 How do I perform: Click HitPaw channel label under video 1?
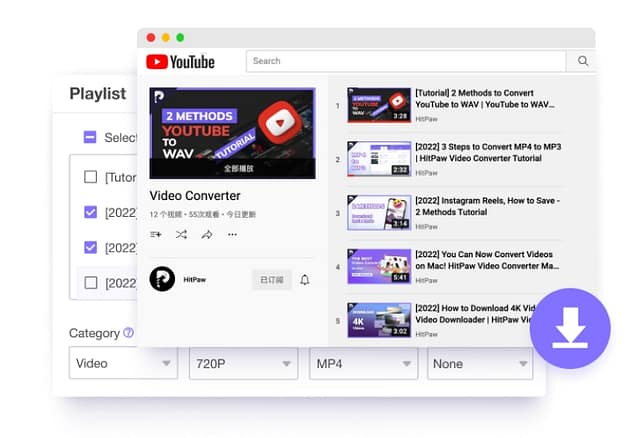(x=426, y=119)
